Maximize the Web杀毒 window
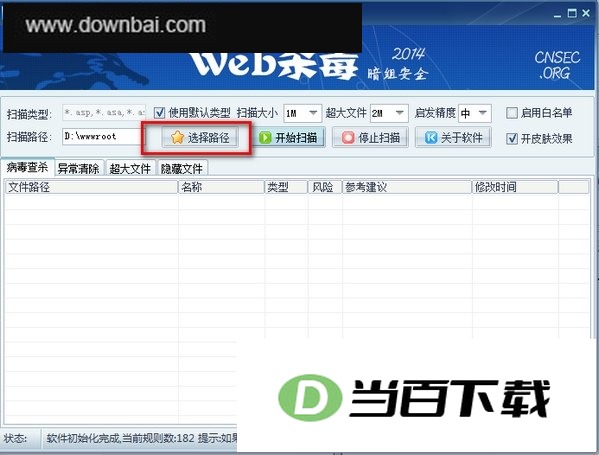 click(572, 14)
